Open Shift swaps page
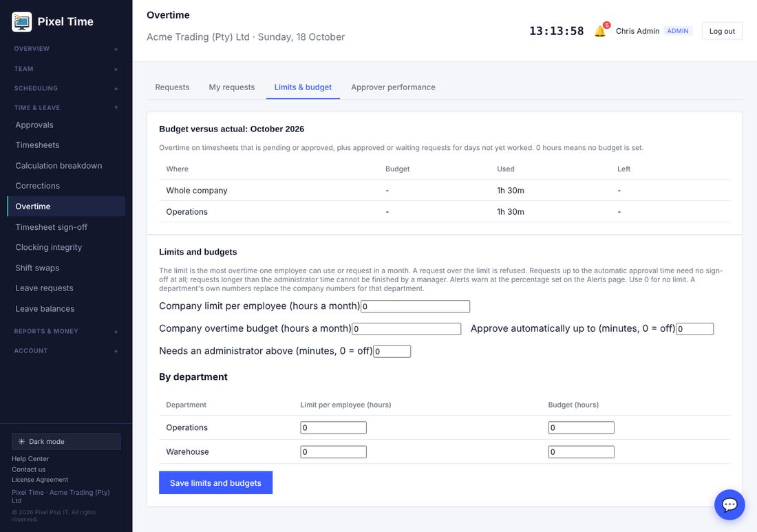This screenshot has height=532, width=757. tap(66, 268)
